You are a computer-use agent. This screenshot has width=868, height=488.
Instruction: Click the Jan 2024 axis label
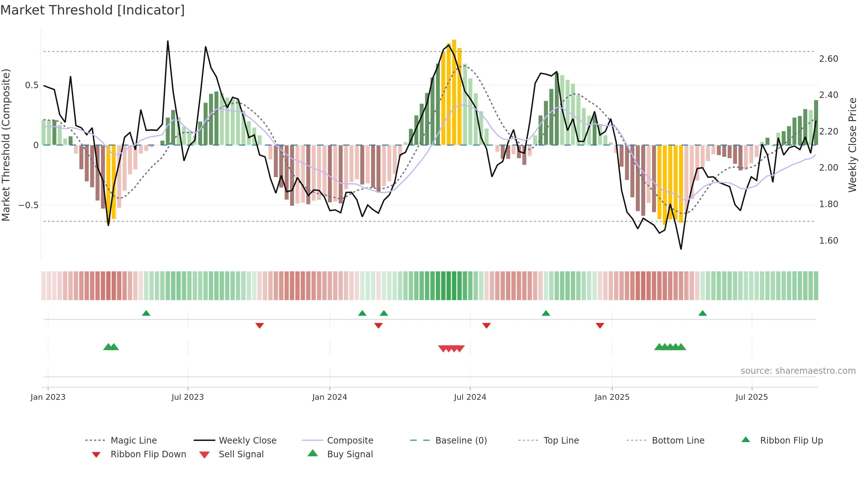330,397
